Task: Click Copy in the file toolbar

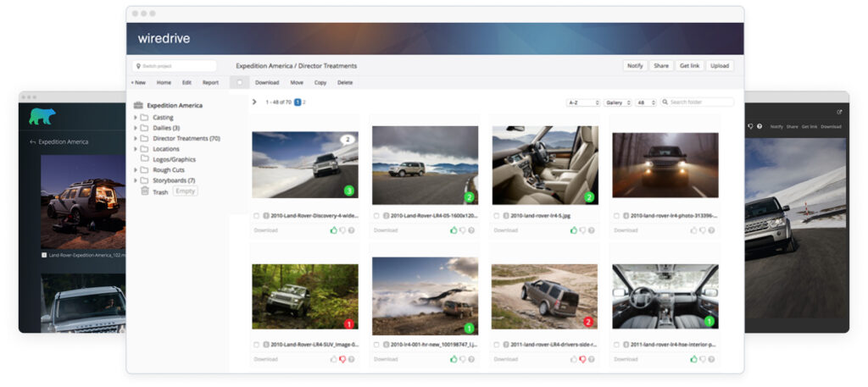Action: [x=320, y=82]
